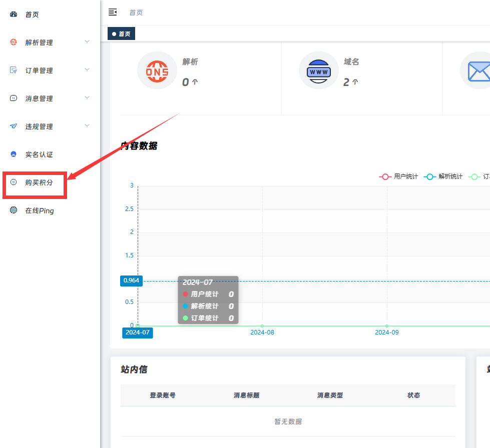Collapse the sidebar with the hamburger icon
The height and width of the screenshot is (448, 490).
113,12
